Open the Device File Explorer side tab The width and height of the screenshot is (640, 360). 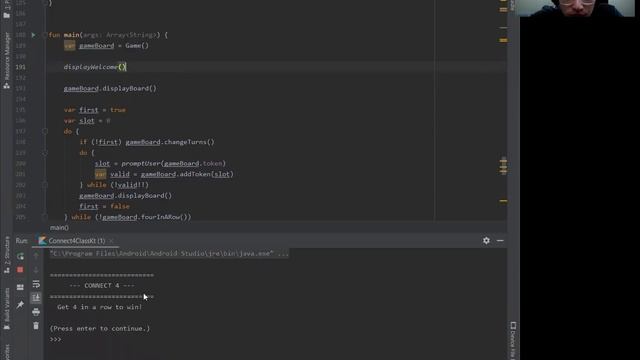tap(513, 340)
